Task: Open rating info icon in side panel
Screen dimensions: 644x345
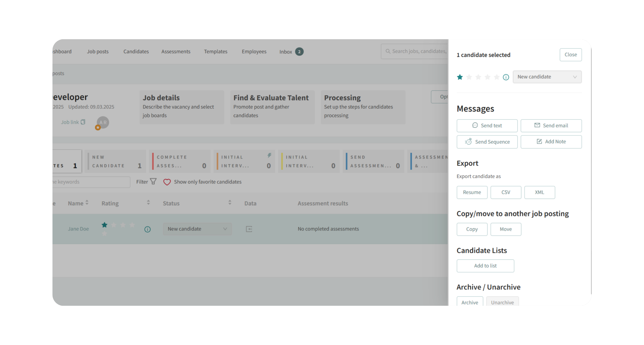Action: pos(506,77)
